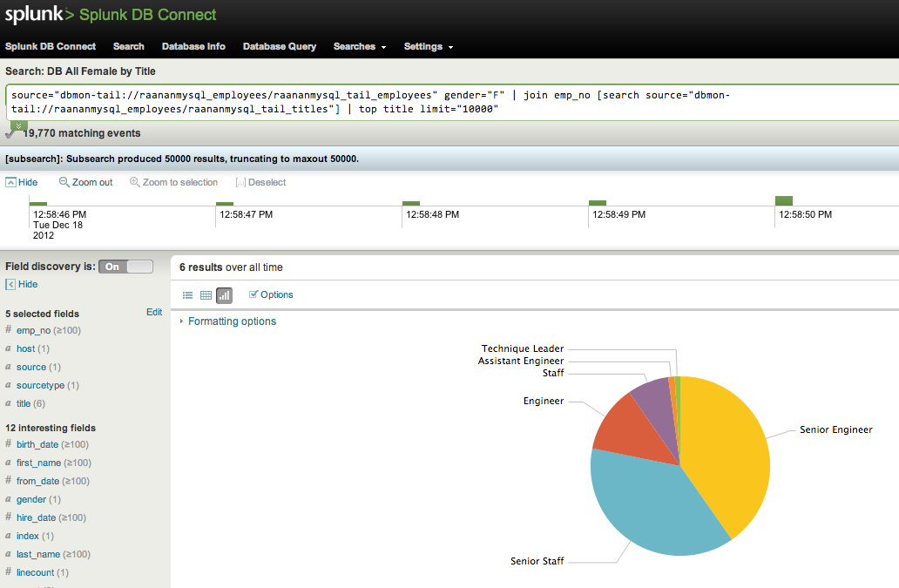Viewport: 899px width, 588px height.
Task: Switch results to table view
Action: point(206,294)
